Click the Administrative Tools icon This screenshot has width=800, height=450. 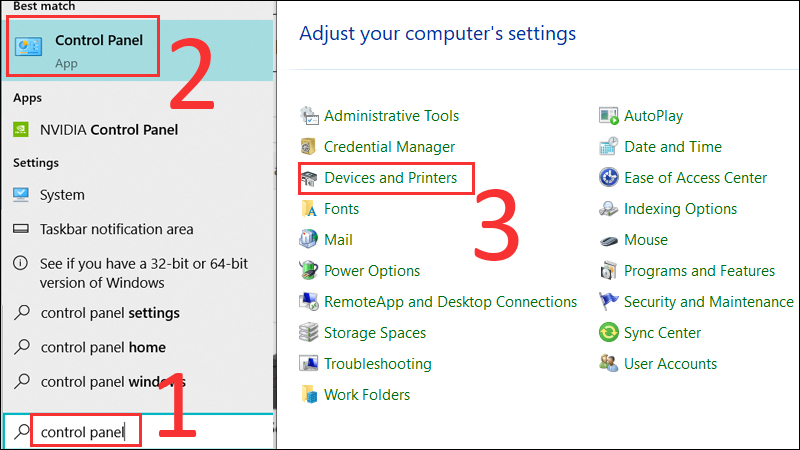pyautogui.click(x=309, y=116)
